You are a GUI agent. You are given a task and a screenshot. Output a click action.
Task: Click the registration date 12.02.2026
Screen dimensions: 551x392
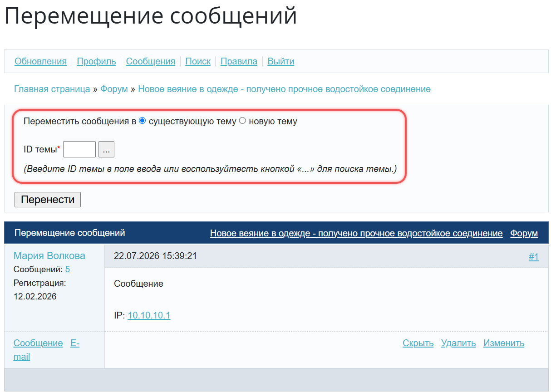coord(35,296)
